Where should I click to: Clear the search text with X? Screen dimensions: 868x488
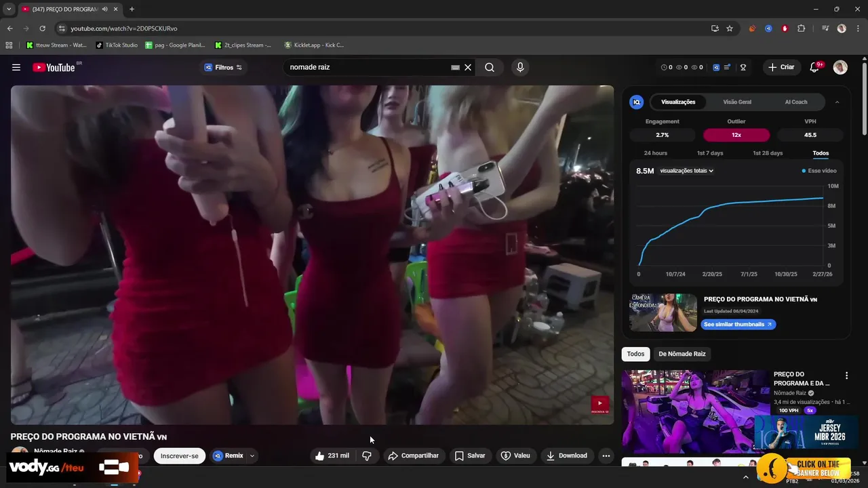click(x=468, y=67)
